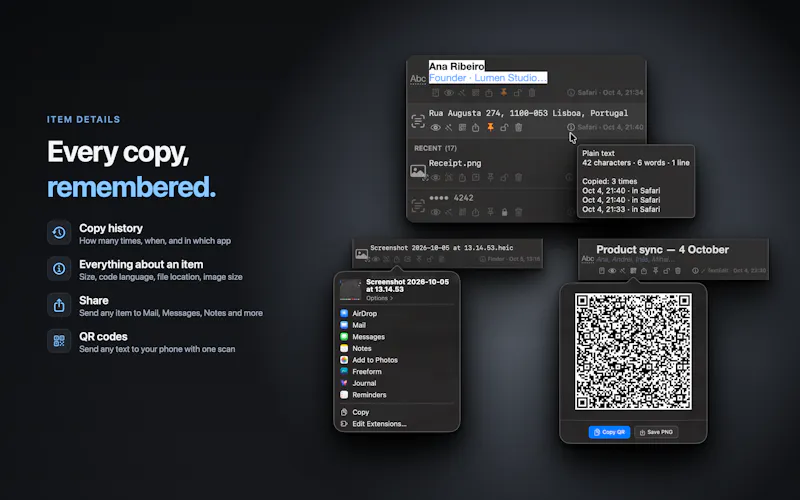Image resolution: width=800 pixels, height=500 pixels.
Task: Click the QR icon in Product sync row
Action: coord(633,271)
